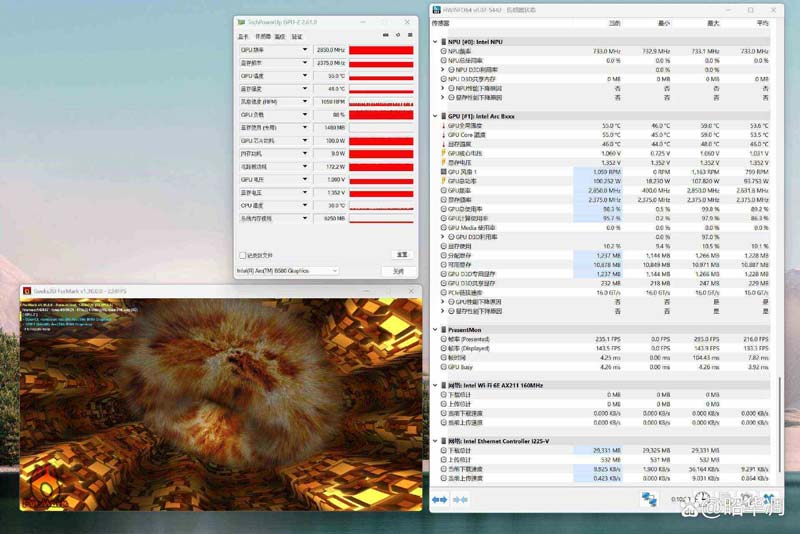Select the 733.0 MHz NPU frequency value
The height and width of the screenshot is (534, 800).
(x=607, y=52)
